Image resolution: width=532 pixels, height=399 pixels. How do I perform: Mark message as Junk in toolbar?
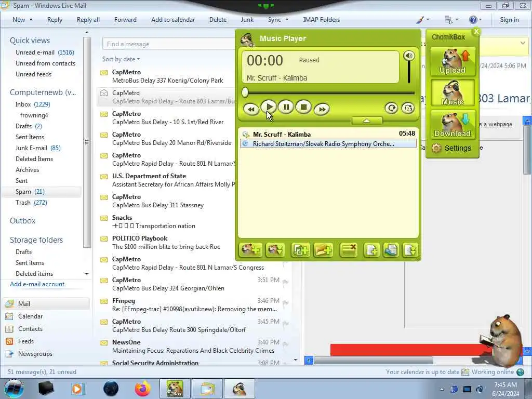tap(247, 20)
